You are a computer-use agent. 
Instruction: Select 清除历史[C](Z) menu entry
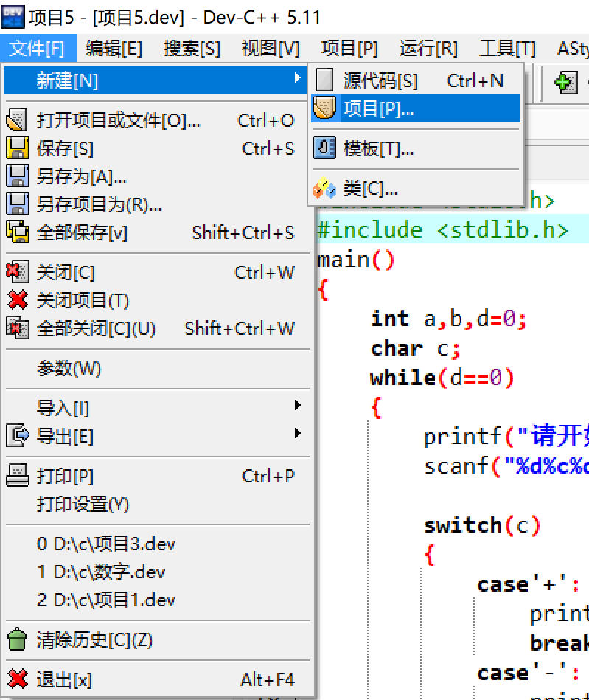click(x=156, y=640)
